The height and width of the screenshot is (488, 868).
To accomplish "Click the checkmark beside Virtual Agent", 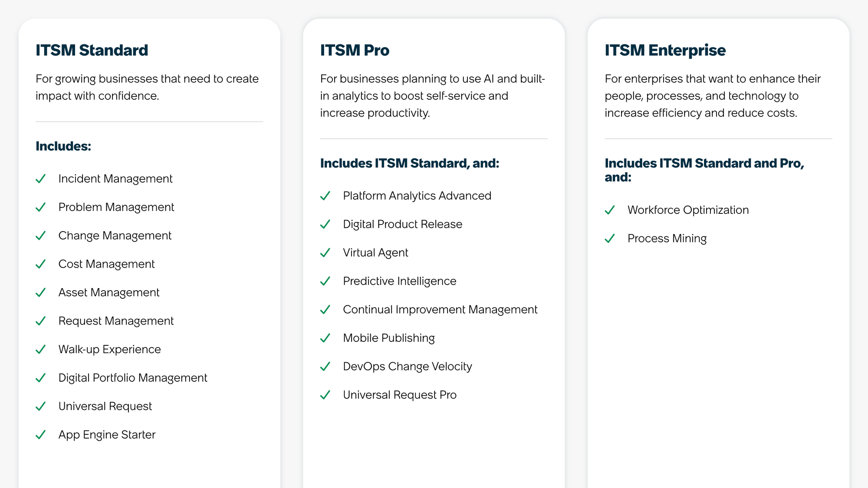I will coord(325,253).
